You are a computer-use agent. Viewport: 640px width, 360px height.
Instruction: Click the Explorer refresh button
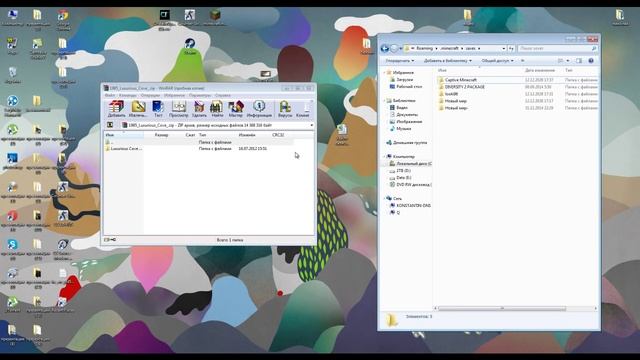(511, 48)
